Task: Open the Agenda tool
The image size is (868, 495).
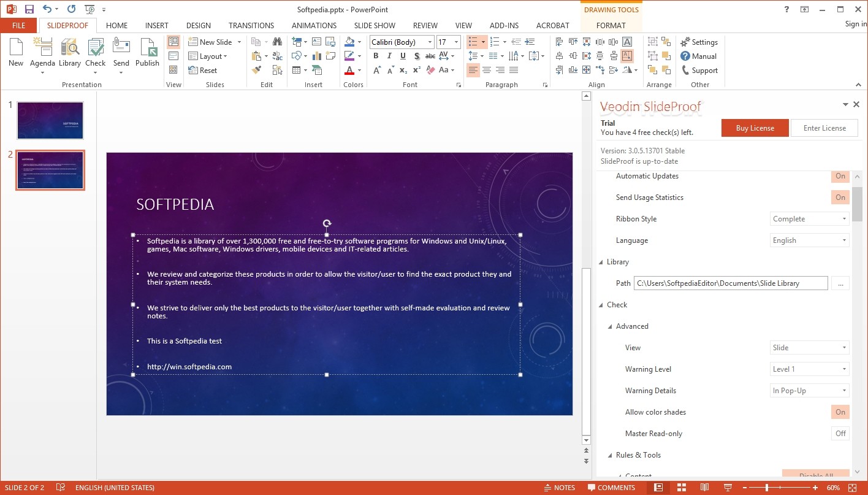Action: (x=42, y=55)
